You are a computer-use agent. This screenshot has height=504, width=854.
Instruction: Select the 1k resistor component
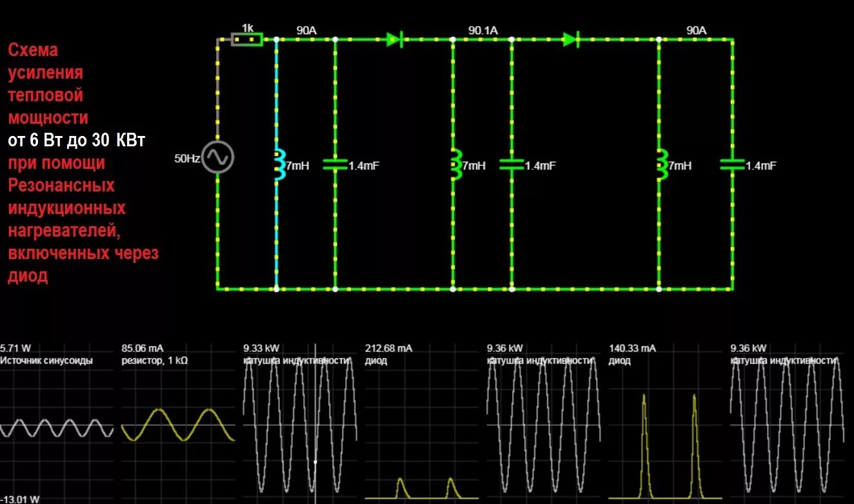pos(247,40)
